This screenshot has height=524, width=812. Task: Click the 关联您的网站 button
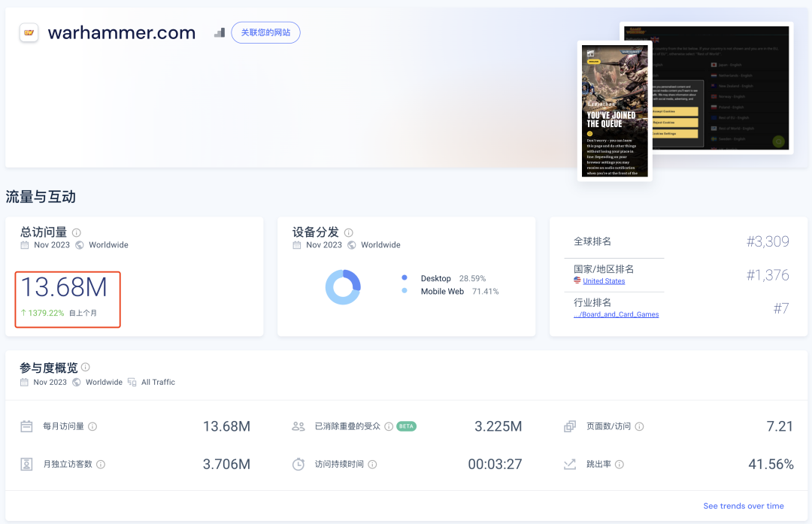[265, 32]
